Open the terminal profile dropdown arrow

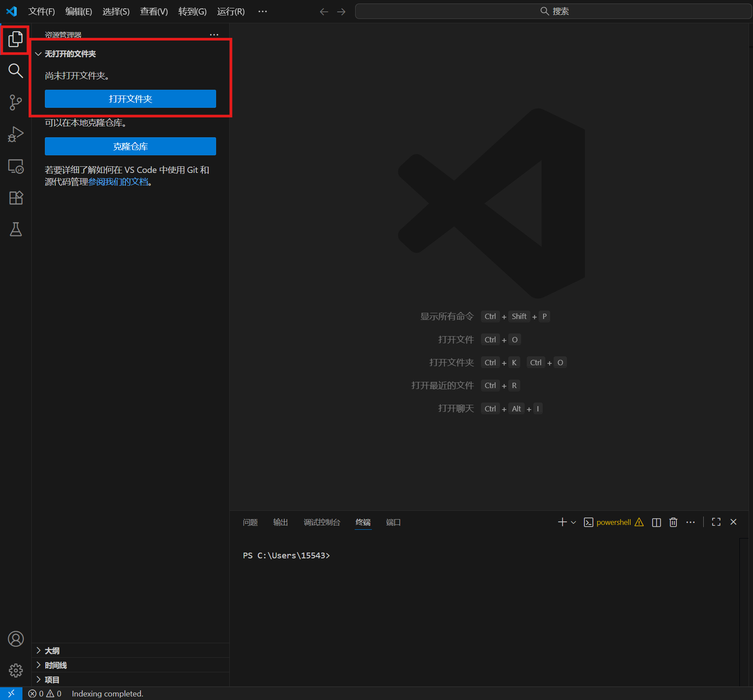(573, 522)
